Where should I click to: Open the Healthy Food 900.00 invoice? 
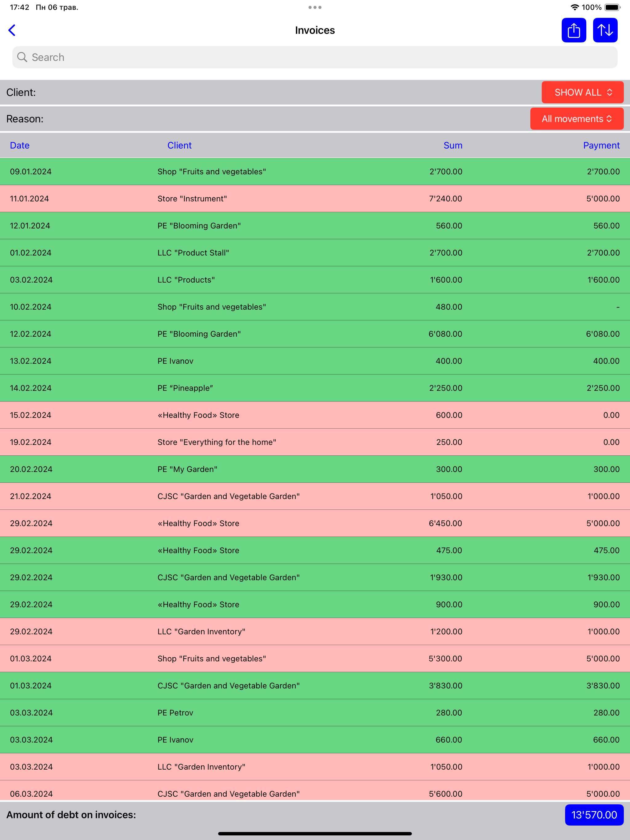(315, 604)
